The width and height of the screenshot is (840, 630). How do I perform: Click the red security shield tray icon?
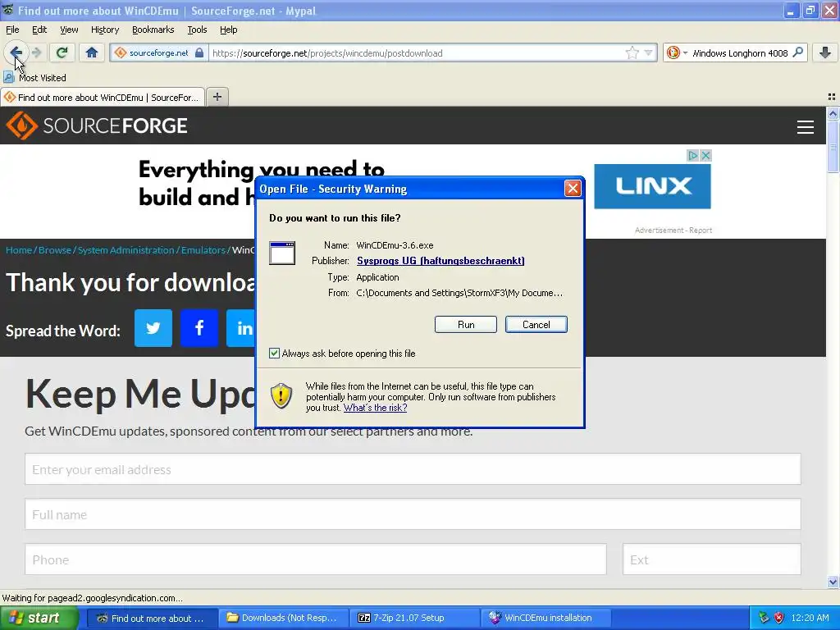tap(779, 619)
